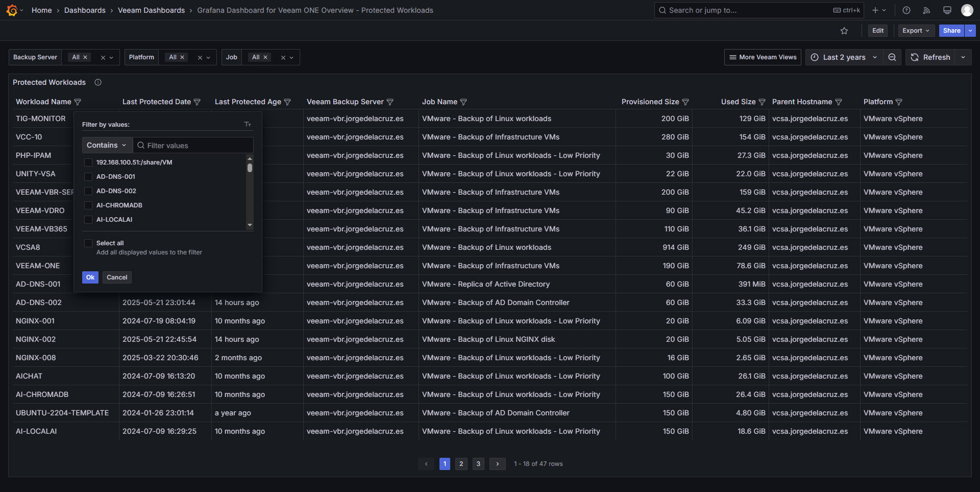The height and width of the screenshot is (492, 980).
Task: Sort by the Used Size column header
Action: pos(738,102)
